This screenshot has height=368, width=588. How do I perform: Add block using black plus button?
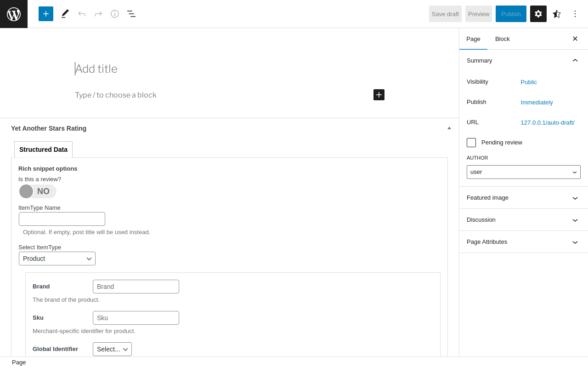[379, 95]
